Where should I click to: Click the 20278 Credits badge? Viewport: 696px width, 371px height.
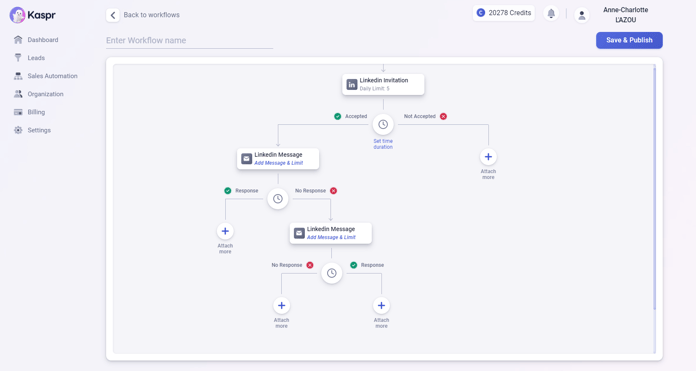504,13
